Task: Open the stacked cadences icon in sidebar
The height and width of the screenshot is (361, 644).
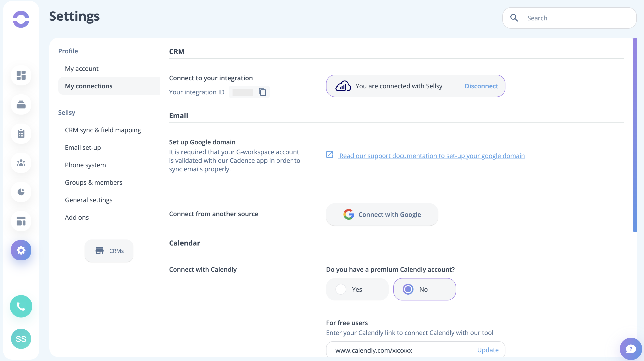Action: (x=21, y=104)
